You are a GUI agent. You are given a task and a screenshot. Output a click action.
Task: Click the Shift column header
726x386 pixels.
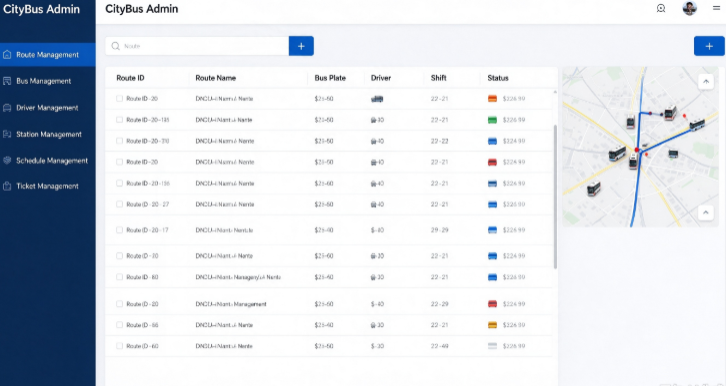click(x=438, y=78)
